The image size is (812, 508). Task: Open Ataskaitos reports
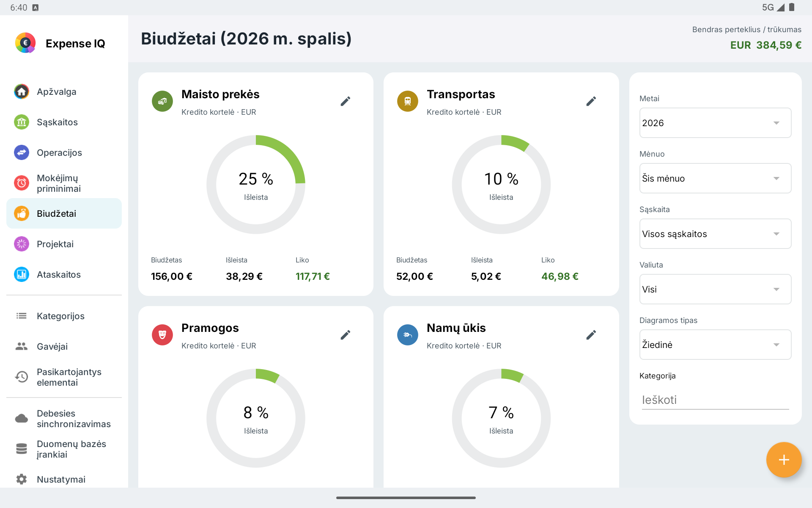pos(64,274)
